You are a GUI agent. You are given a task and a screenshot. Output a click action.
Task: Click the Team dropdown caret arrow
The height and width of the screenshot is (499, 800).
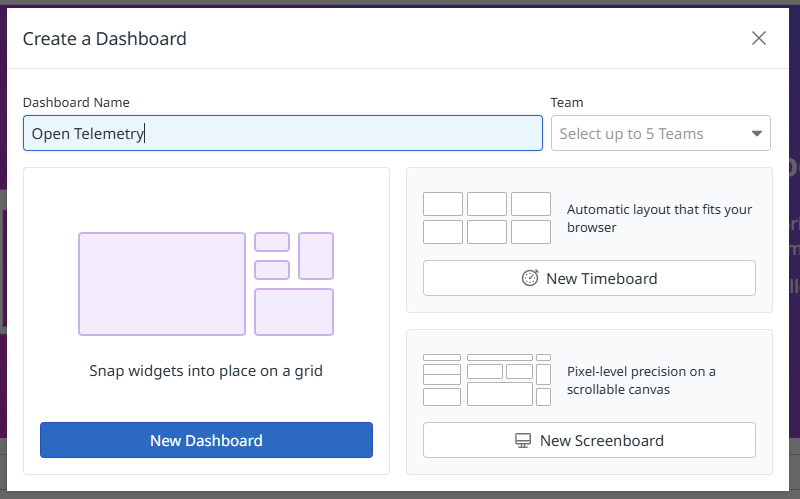pyautogui.click(x=757, y=134)
